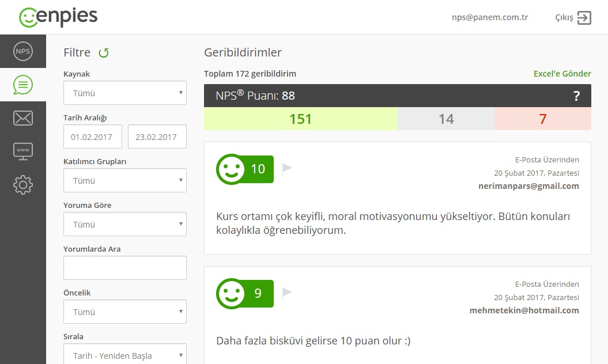This screenshot has width=608, height=364.
Task: Click comment 'Daha fazla bisküvi gelirse'
Action: point(314,341)
